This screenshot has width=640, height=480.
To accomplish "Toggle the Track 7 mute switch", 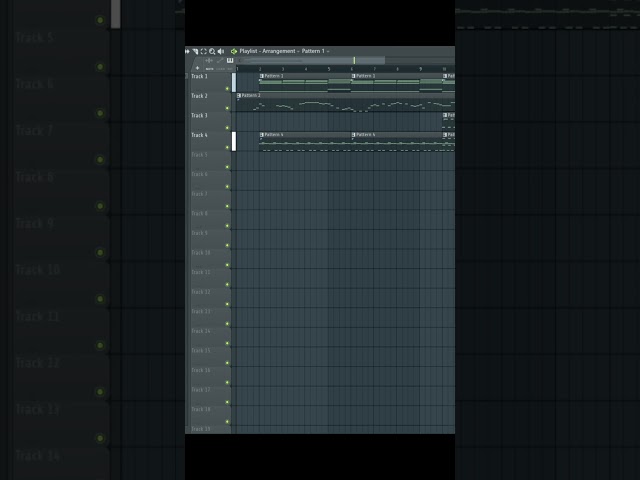I will coord(227,206).
